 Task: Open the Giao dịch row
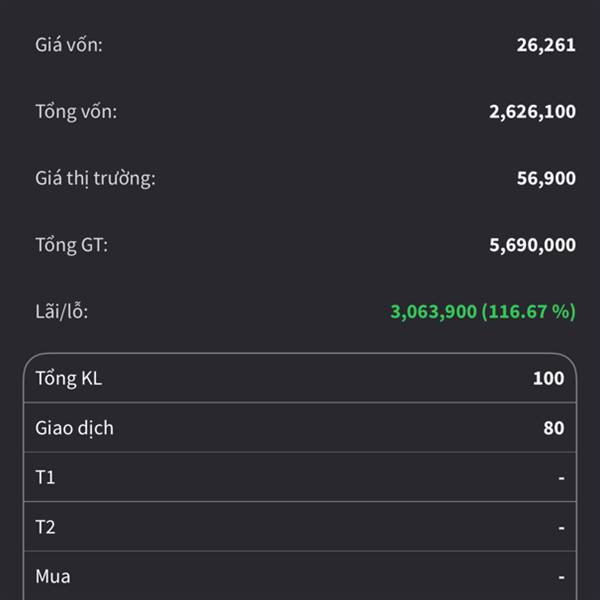tap(300, 427)
